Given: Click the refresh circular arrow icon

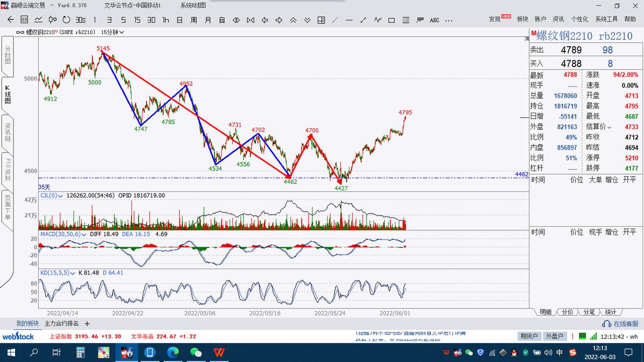Looking at the screenshot, I should 66,20.
